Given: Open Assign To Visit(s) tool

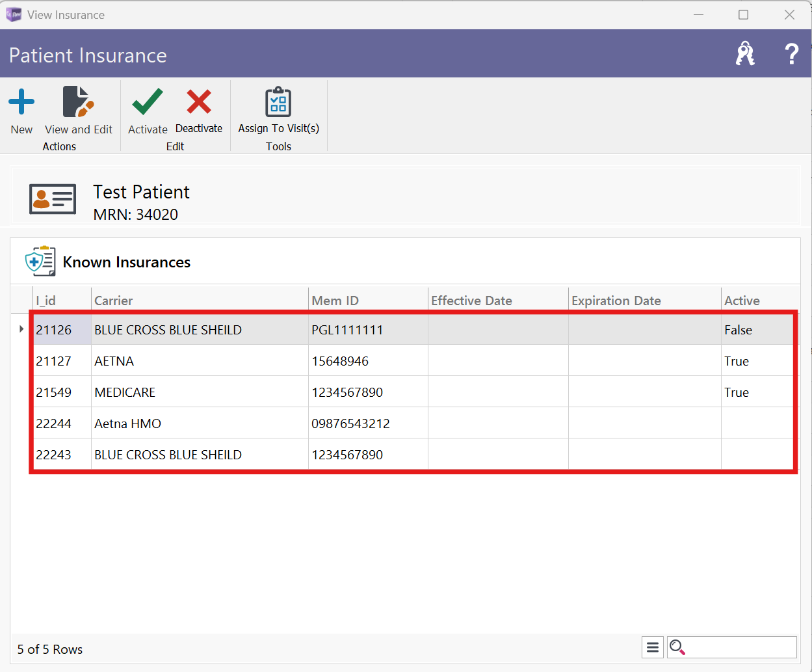Looking at the screenshot, I should 278,103.
